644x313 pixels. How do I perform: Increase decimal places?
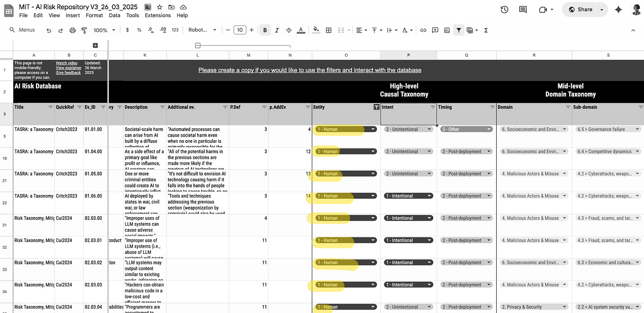coord(163,30)
